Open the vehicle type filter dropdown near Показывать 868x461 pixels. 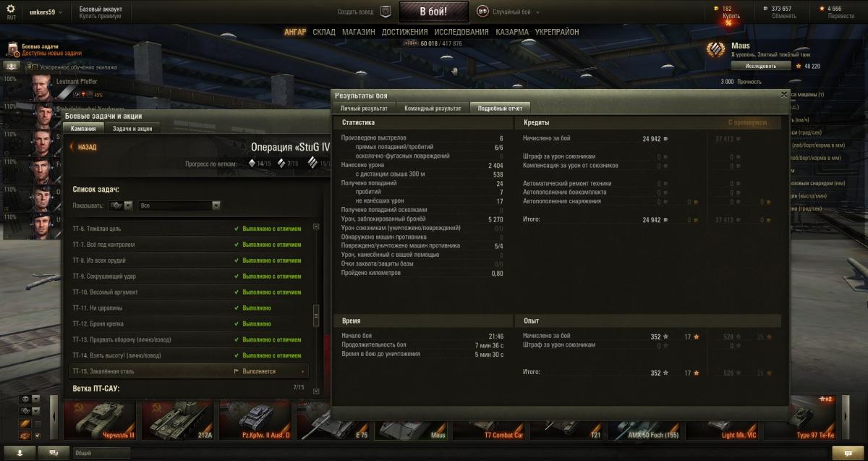[x=120, y=206]
